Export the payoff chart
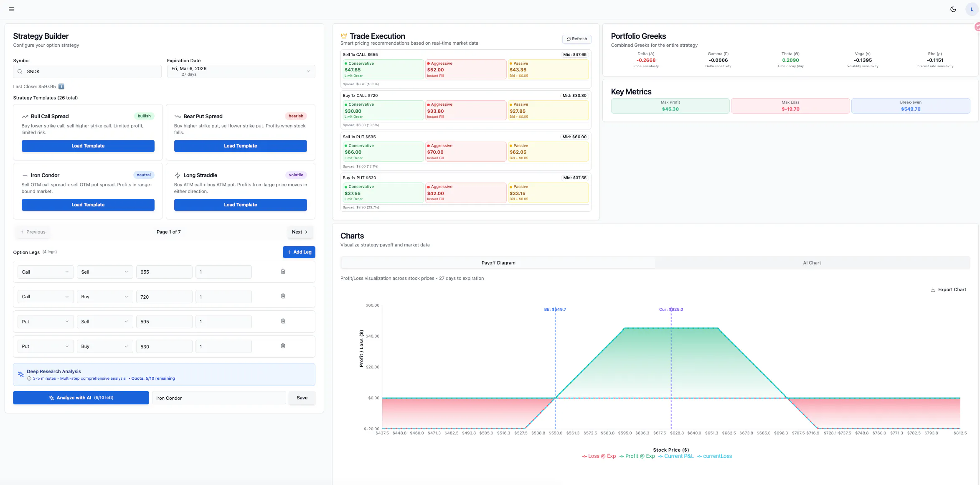Image resolution: width=980 pixels, height=485 pixels. [948, 289]
